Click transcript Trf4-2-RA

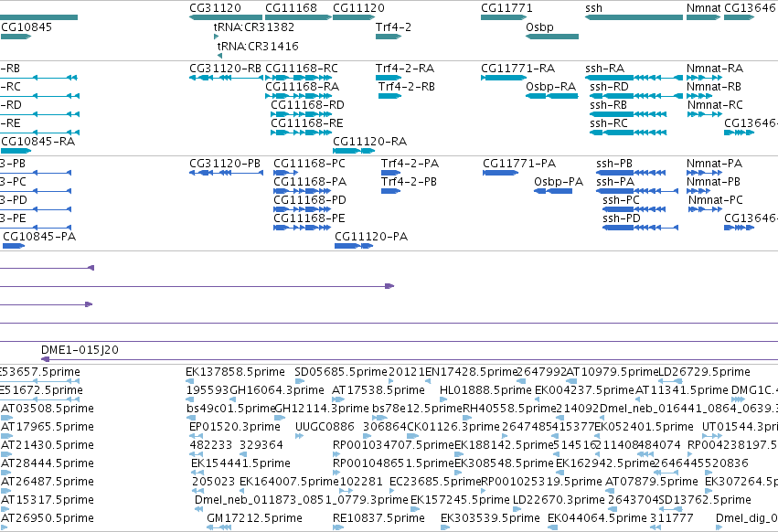(405, 69)
